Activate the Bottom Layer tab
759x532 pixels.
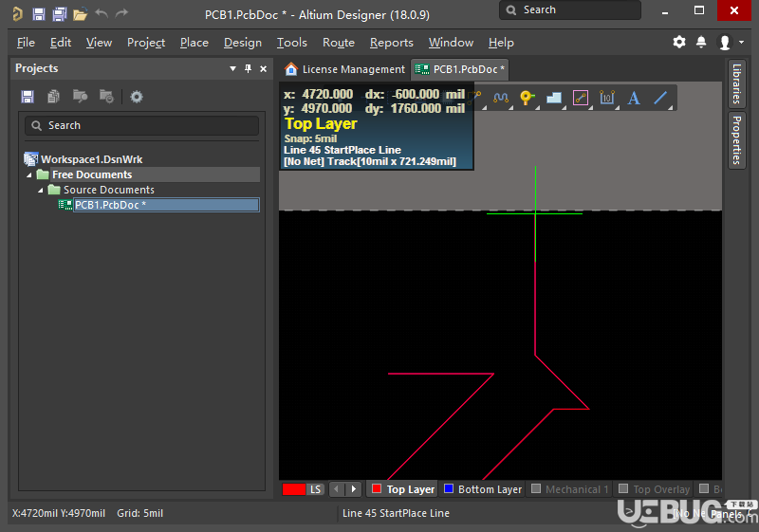tap(483, 489)
